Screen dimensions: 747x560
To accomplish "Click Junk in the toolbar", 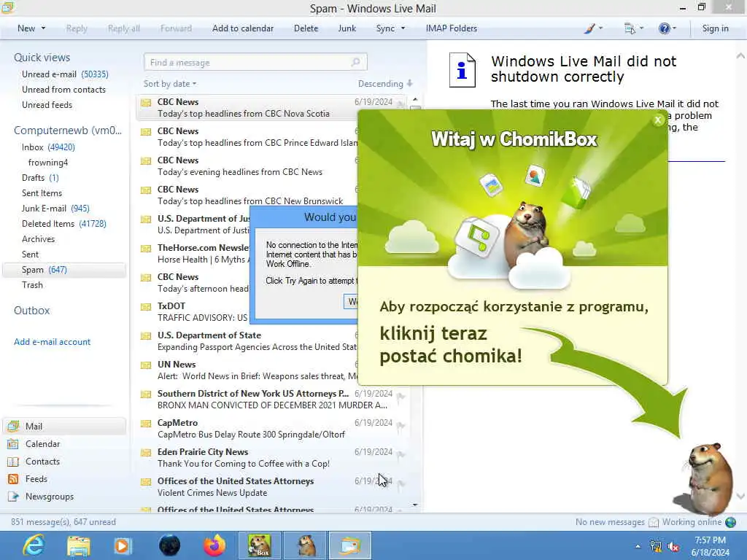I will point(347,28).
